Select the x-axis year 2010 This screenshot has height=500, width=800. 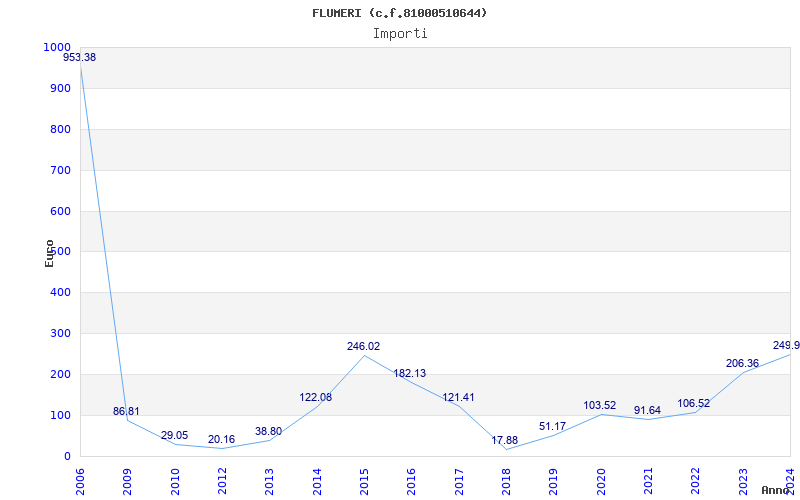(x=174, y=482)
